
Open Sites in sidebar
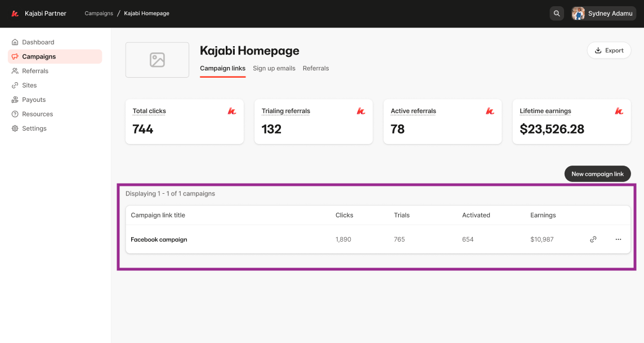pos(55,85)
